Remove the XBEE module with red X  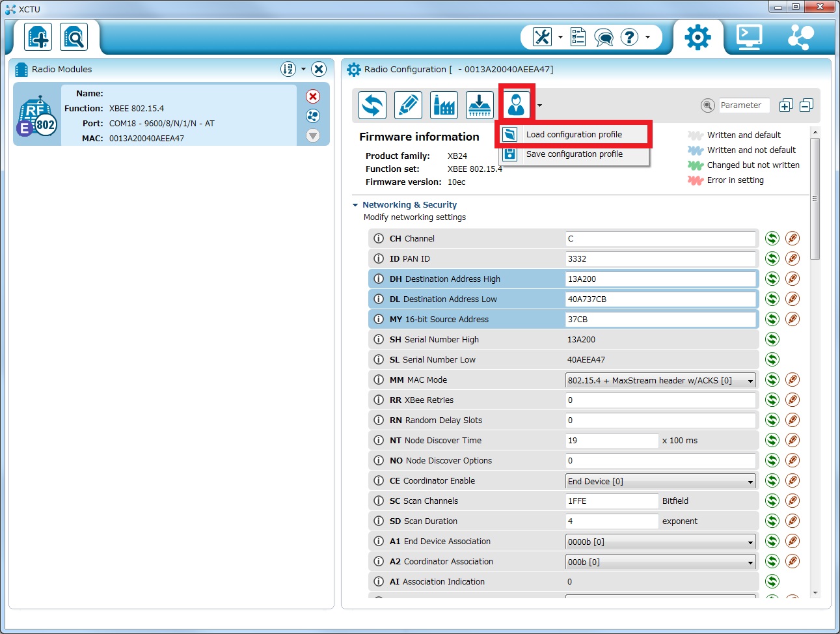pos(313,96)
